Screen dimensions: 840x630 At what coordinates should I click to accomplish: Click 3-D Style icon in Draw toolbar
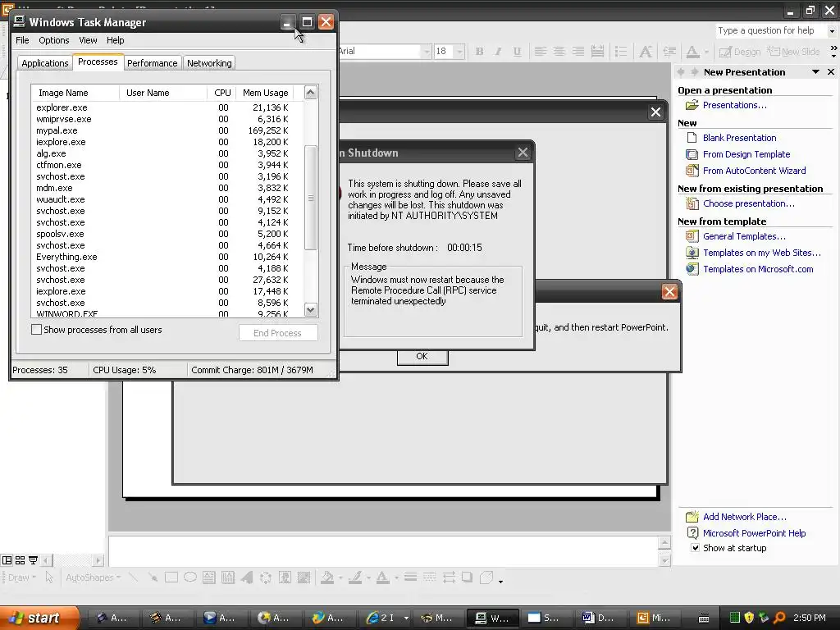pyautogui.click(x=486, y=577)
